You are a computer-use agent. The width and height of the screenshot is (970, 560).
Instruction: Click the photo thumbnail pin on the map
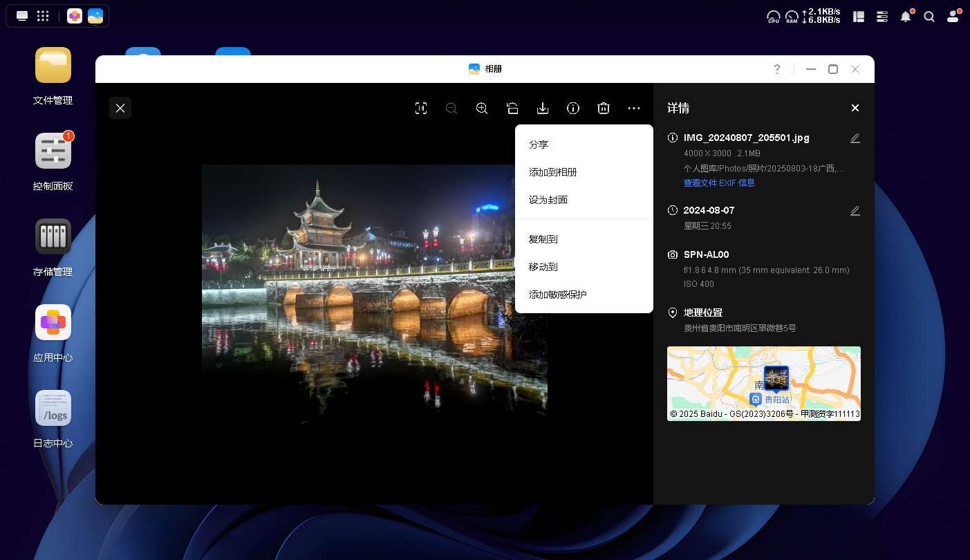click(776, 378)
